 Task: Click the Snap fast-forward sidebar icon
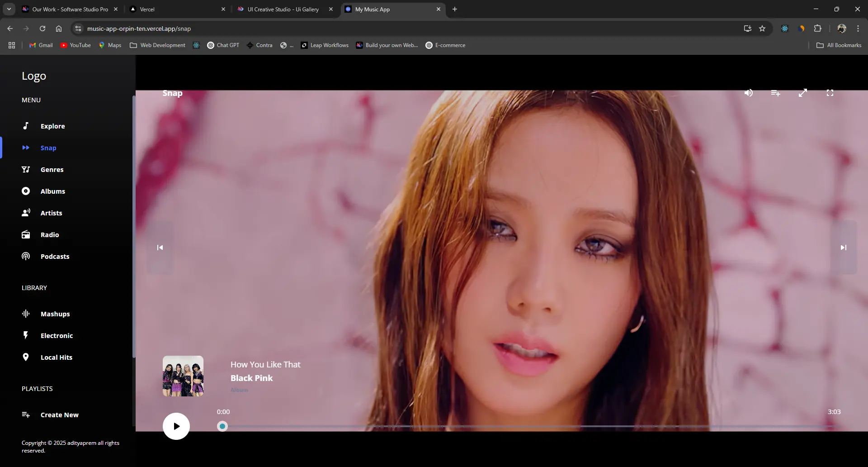(26, 148)
